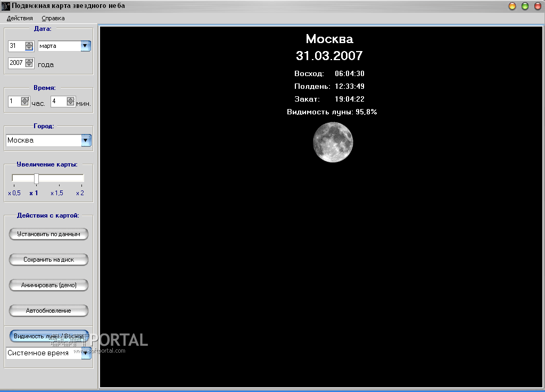Click the Восход time 06:04:30
This screenshot has width=545, height=392.
point(350,73)
